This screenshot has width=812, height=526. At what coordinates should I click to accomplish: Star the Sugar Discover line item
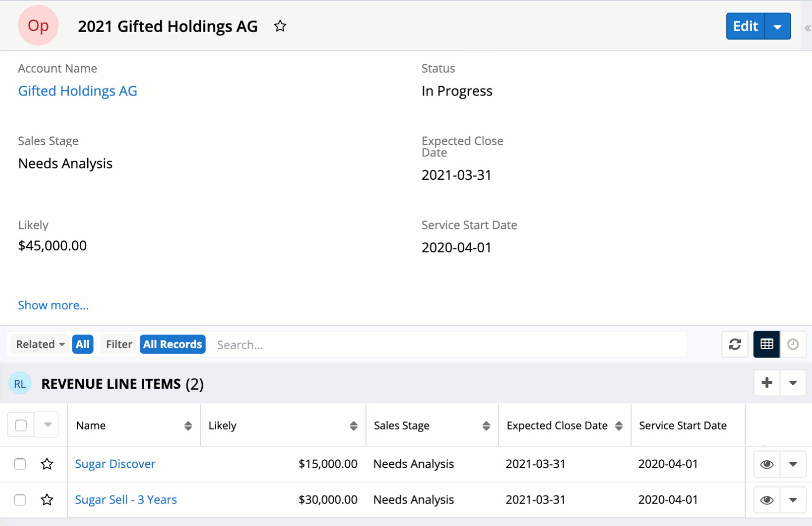coord(47,464)
